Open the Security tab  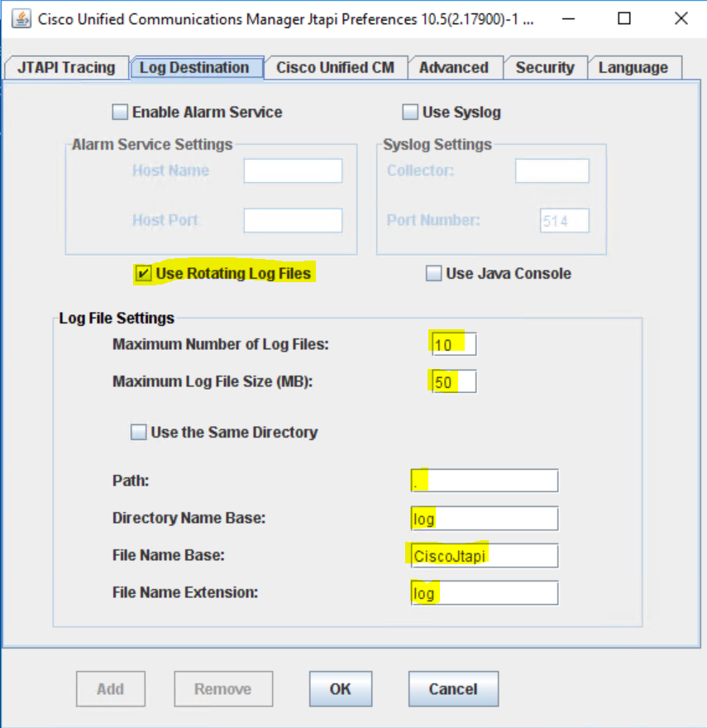click(545, 68)
